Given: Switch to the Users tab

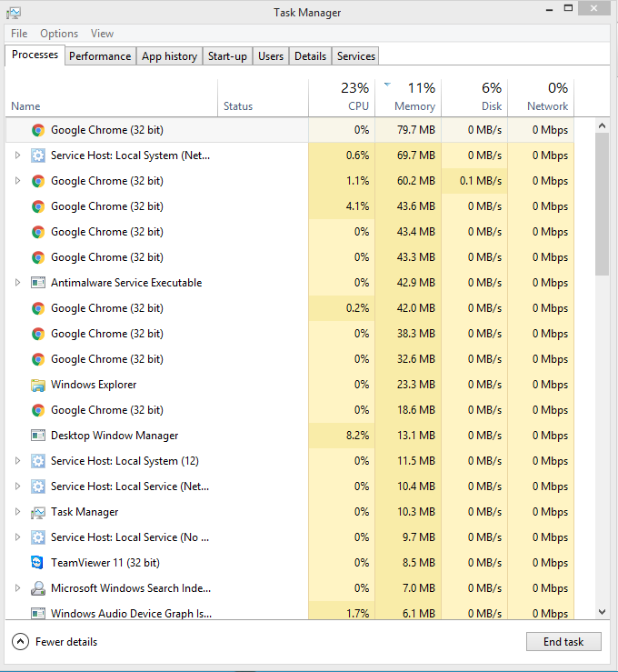Looking at the screenshot, I should [x=271, y=56].
